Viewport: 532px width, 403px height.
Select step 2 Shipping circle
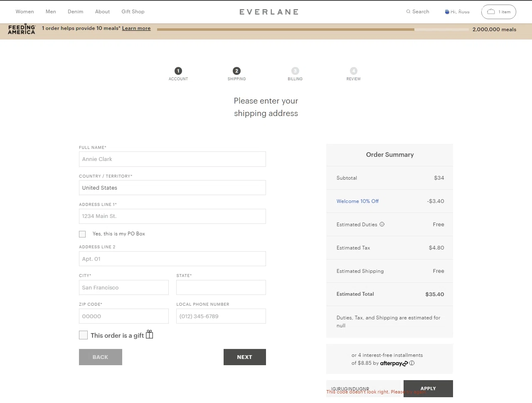(236, 71)
